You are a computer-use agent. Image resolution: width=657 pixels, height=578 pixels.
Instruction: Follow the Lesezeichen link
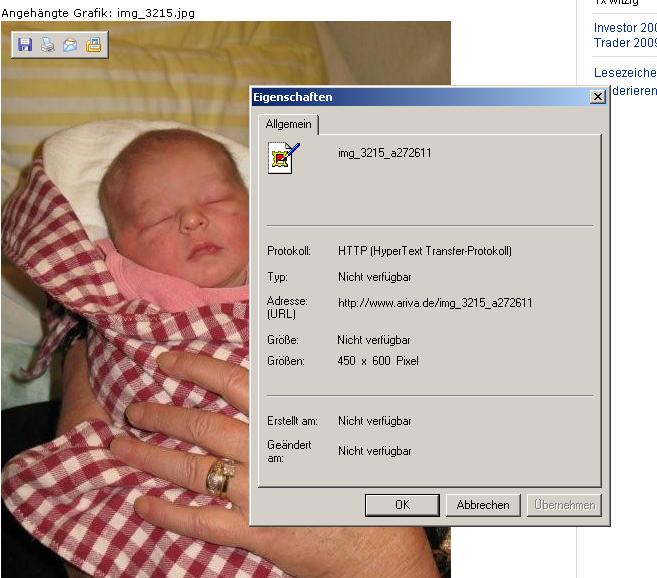pyautogui.click(x=625, y=73)
